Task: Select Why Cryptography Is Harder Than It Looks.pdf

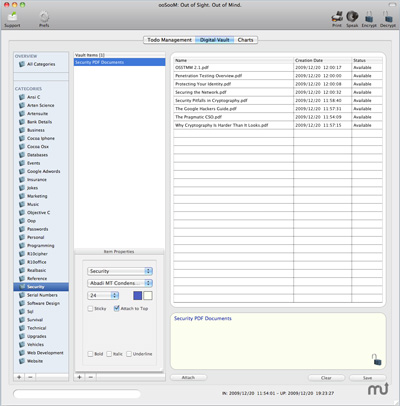Action: pos(278,125)
